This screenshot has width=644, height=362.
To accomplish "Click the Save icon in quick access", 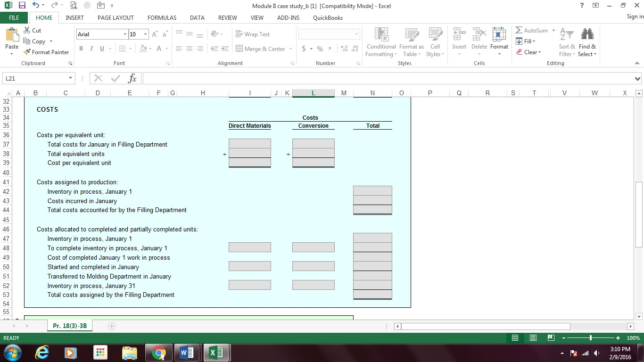I will tap(22, 6).
